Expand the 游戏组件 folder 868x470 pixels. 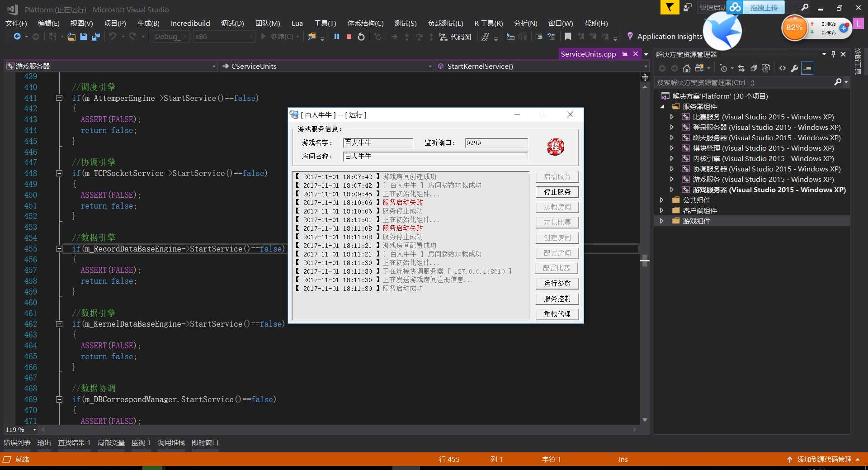click(662, 221)
